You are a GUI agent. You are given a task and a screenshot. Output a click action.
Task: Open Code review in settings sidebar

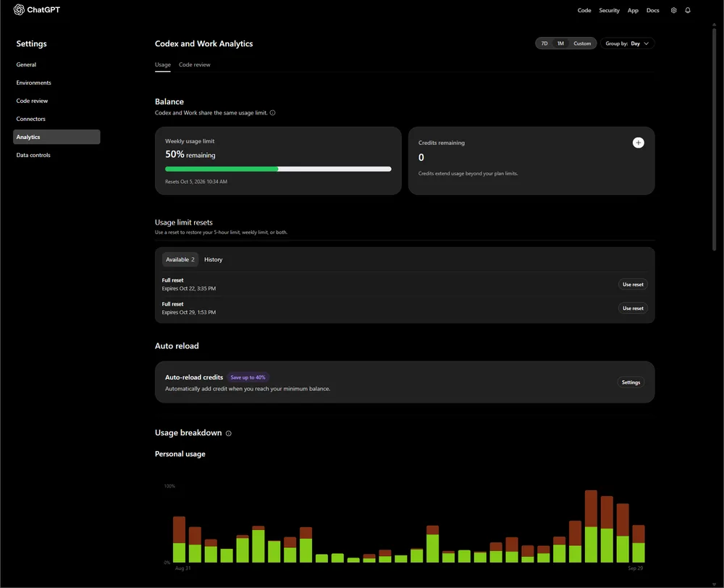tap(32, 101)
